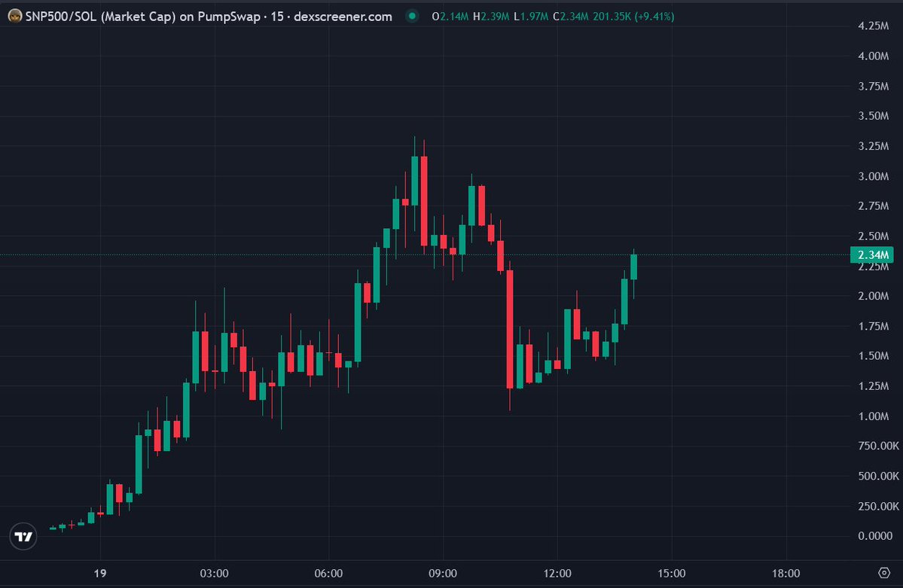Image resolution: width=903 pixels, height=588 pixels.
Task: Click the close value C2.34M
Action: pyautogui.click(x=571, y=17)
